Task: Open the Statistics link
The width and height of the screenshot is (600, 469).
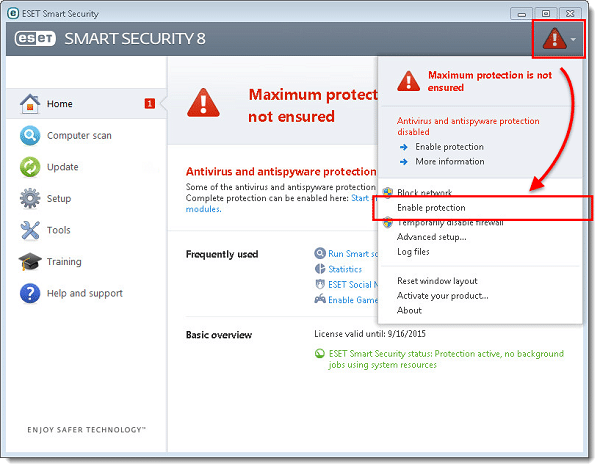Action: point(345,269)
